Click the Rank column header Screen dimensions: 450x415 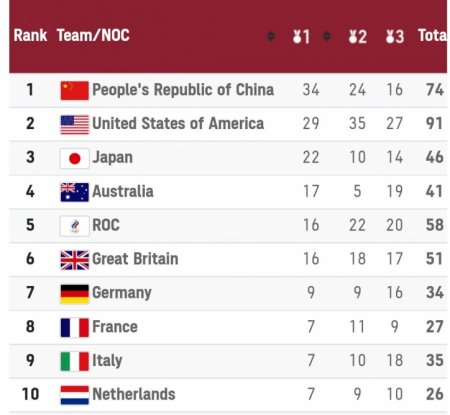(30, 35)
